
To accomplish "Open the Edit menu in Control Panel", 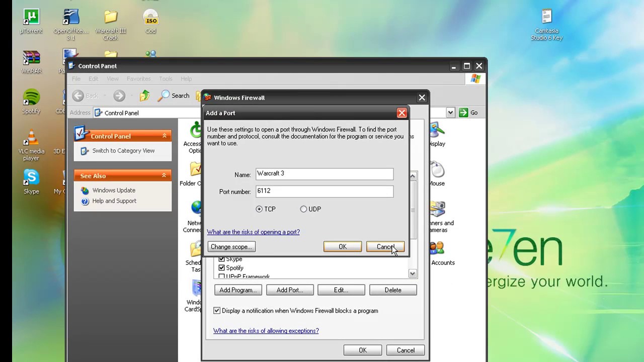I will 94,79.
